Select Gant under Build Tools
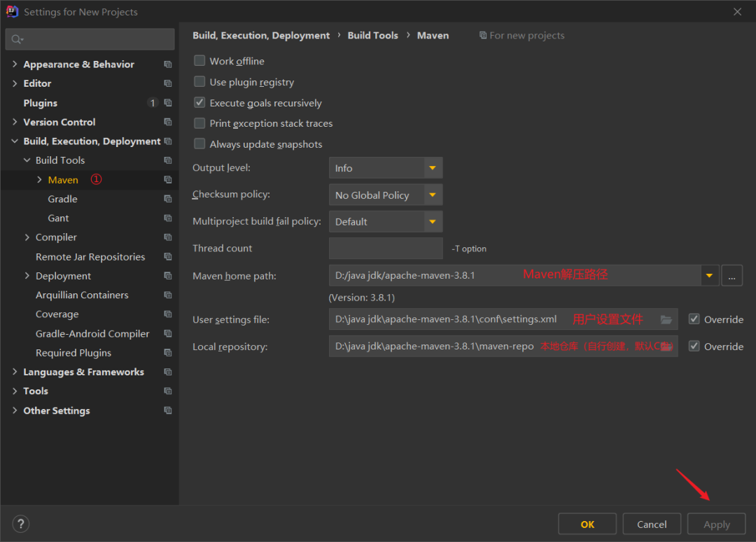The width and height of the screenshot is (756, 542). 58,218
